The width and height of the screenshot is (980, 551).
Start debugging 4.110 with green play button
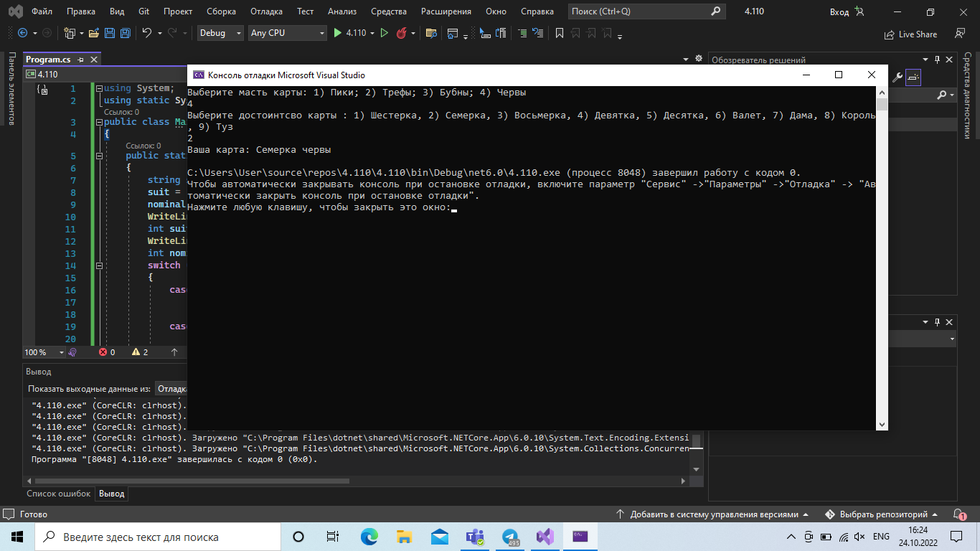click(x=336, y=33)
